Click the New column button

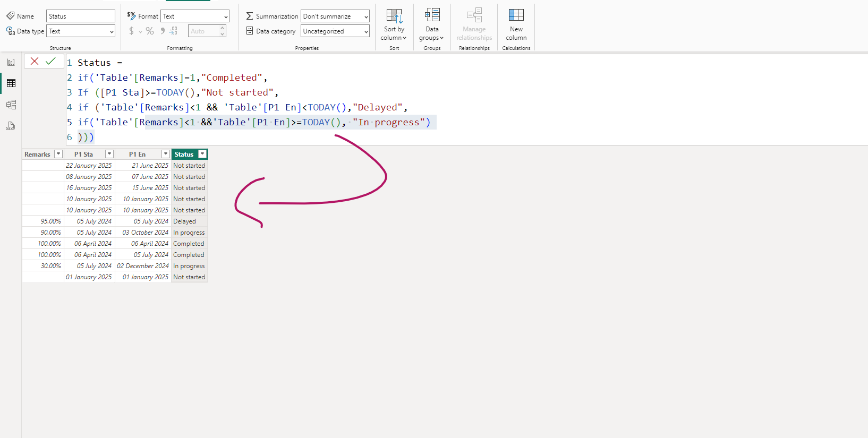point(516,24)
